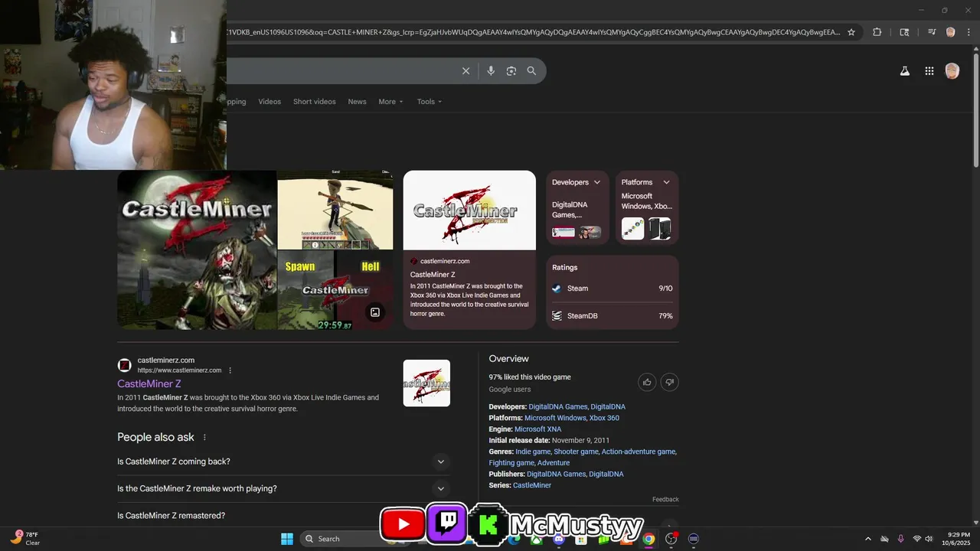Viewport: 980px width, 551px height.
Task: Open the Tools dropdown
Action: tap(429, 102)
